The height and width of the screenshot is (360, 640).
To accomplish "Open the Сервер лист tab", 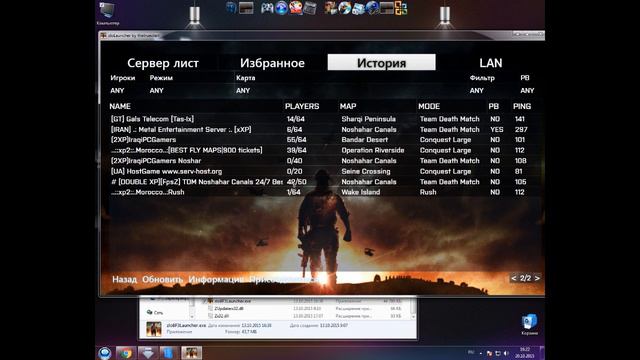I will (x=163, y=63).
